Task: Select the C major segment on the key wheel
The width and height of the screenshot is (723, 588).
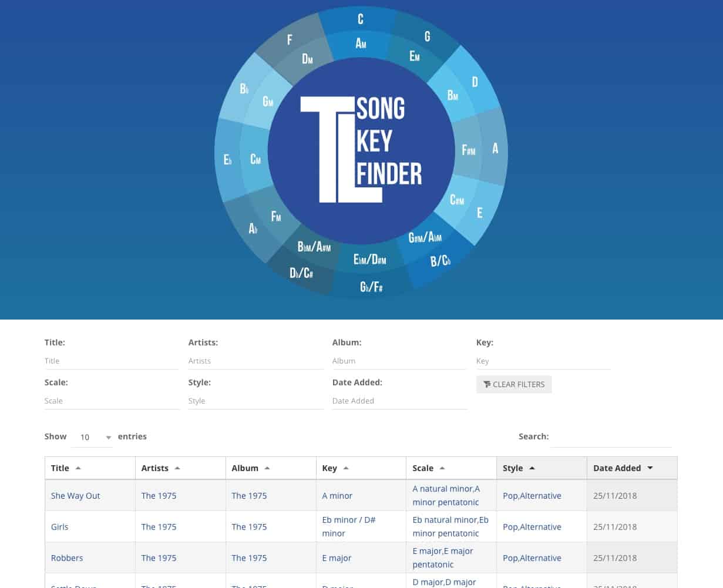Action: (x=360, y=19)
